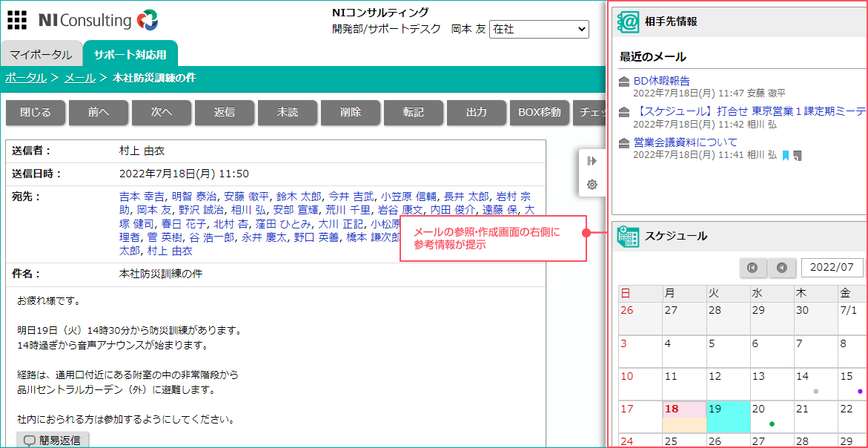Open the 在社 presence status dropdown
This screenshot has height=448, width=868.
(539, 29)
